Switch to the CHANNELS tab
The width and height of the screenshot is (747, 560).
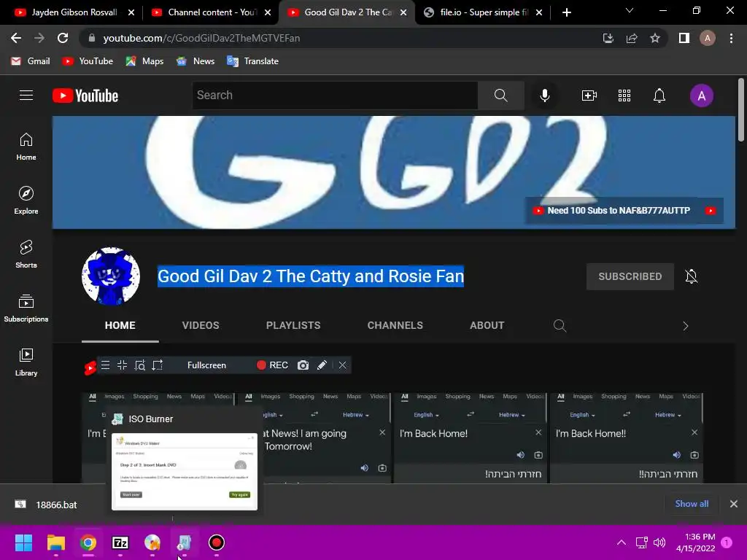395,325
